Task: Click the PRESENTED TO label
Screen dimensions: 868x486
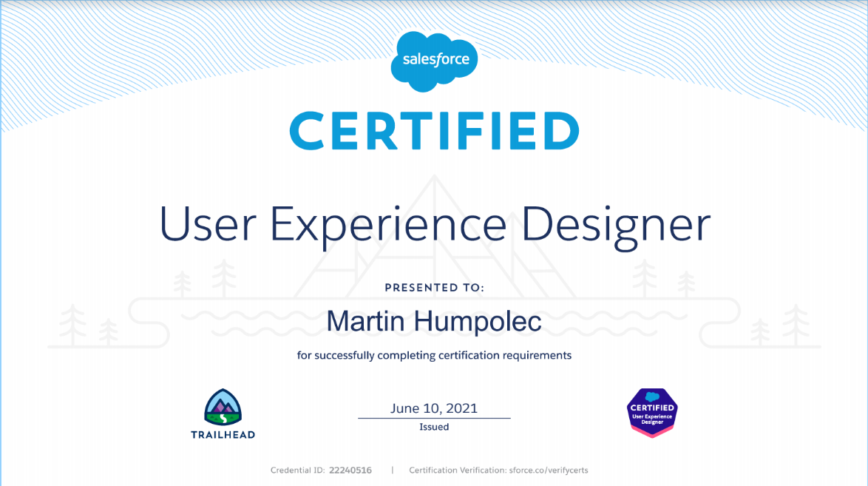Action: tap(435, 288)
